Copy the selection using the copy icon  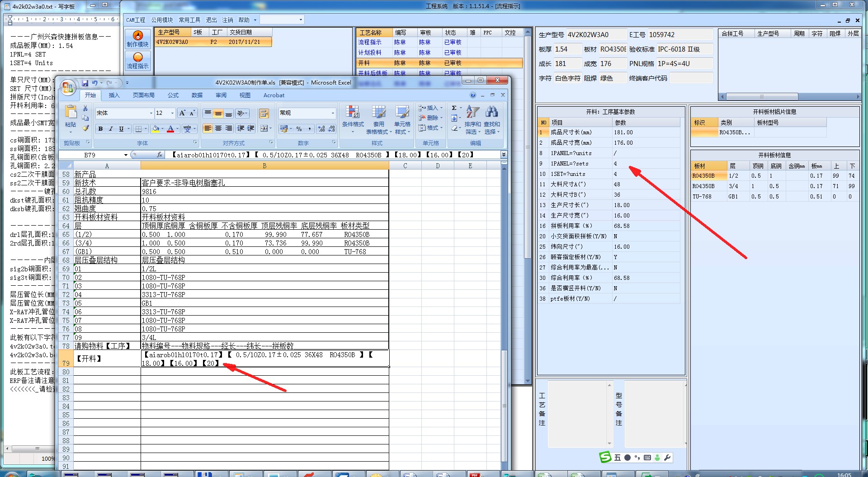pos(85,118)
